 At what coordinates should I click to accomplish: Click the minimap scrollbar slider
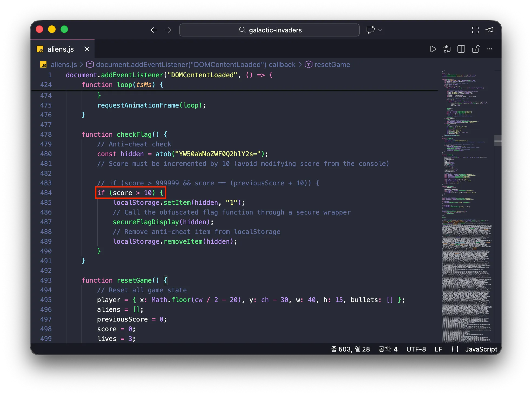[x=497, y=140]
